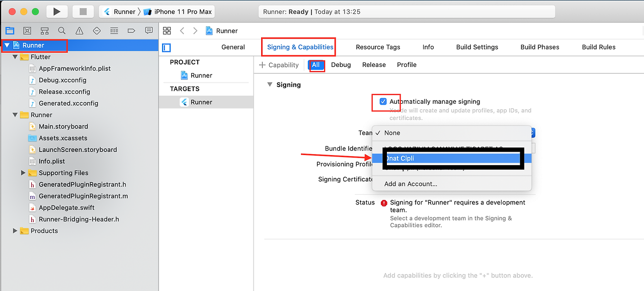Open Release.xcconfig file
This screenshot has width=644, height=291.
tap(59, 92)
